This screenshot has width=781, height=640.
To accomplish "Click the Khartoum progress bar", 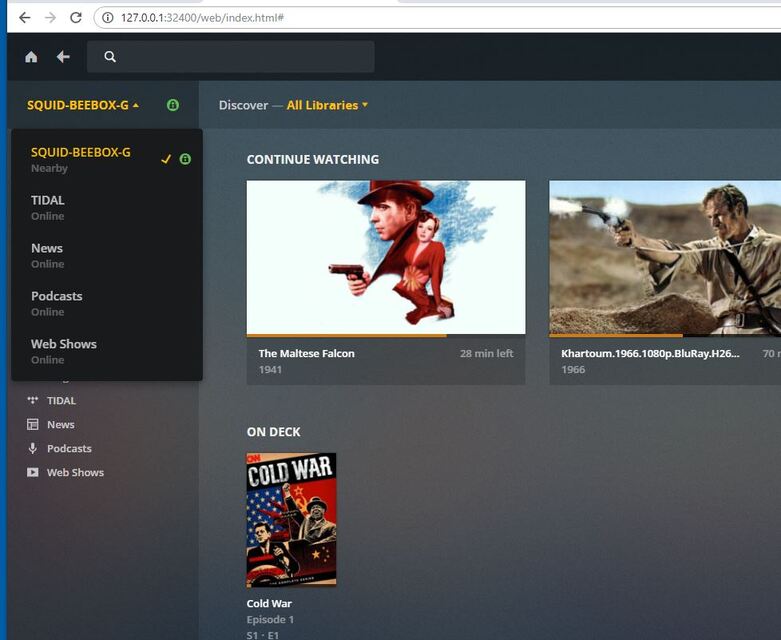I will tap(665, 336).
